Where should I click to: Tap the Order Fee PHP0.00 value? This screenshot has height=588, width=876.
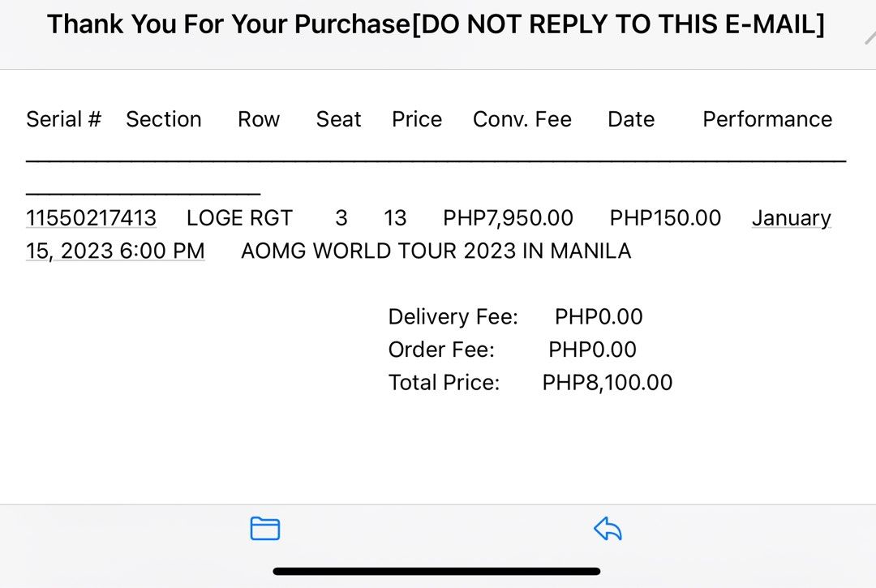click(592, 350)
